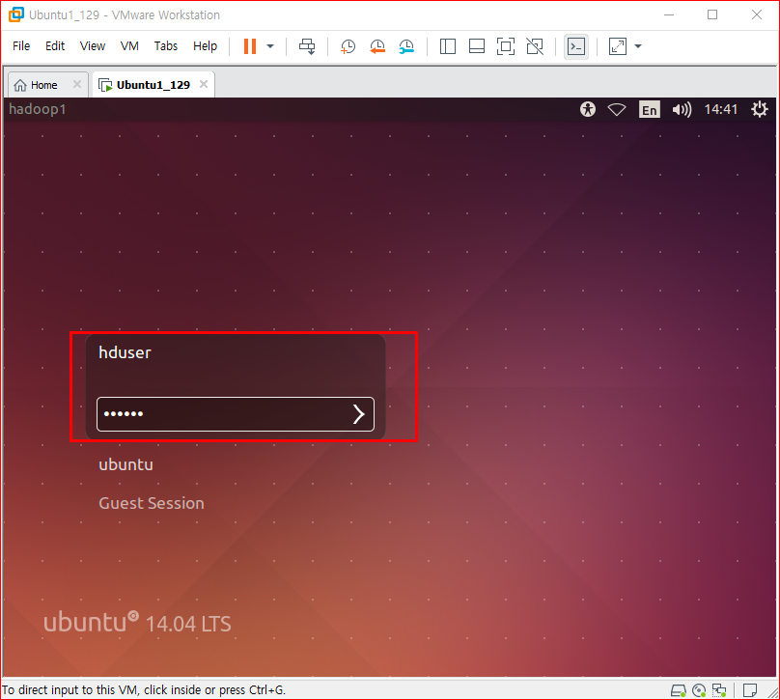Screen dimensions: 780x700
Task: Click the hadoop1 hostname label
Action: (x=38, y=109)
